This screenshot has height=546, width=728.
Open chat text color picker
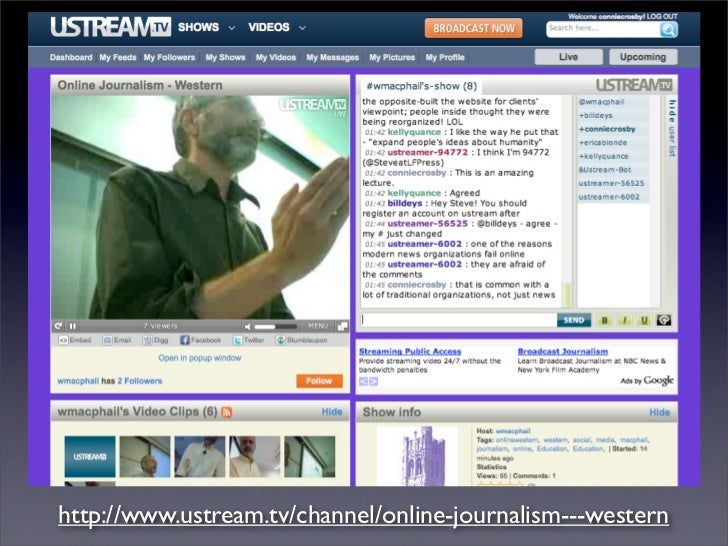point(663,320)
